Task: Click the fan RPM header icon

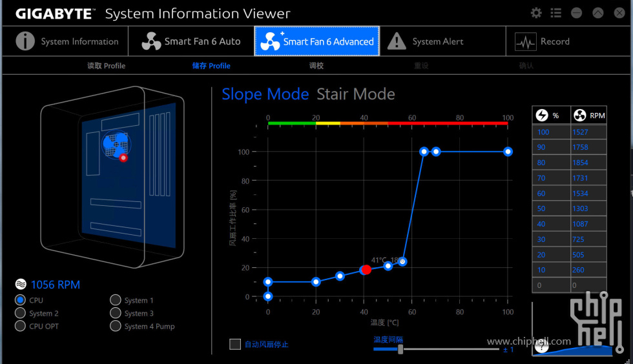Action: (x=580, y=116)
